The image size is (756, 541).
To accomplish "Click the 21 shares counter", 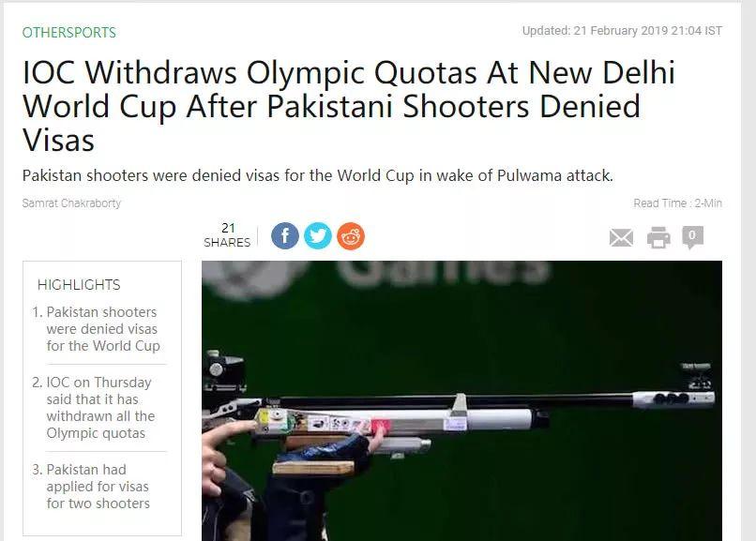I will (228, 228).
